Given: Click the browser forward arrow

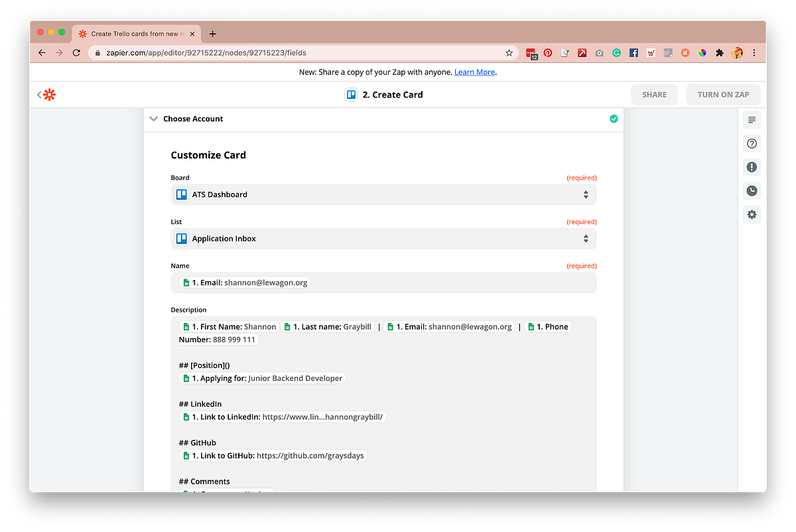Looking at the screenshot, I should pos(59,52).
